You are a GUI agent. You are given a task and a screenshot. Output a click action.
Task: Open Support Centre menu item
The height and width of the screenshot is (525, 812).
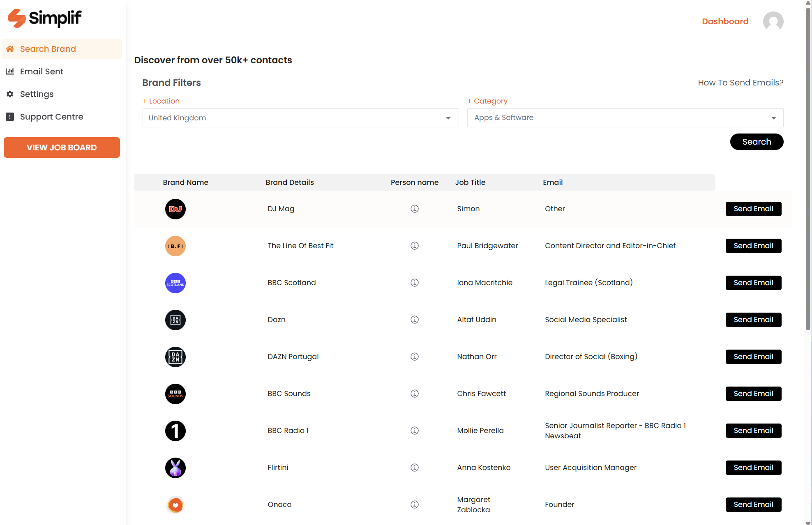[x=51, y=117]
